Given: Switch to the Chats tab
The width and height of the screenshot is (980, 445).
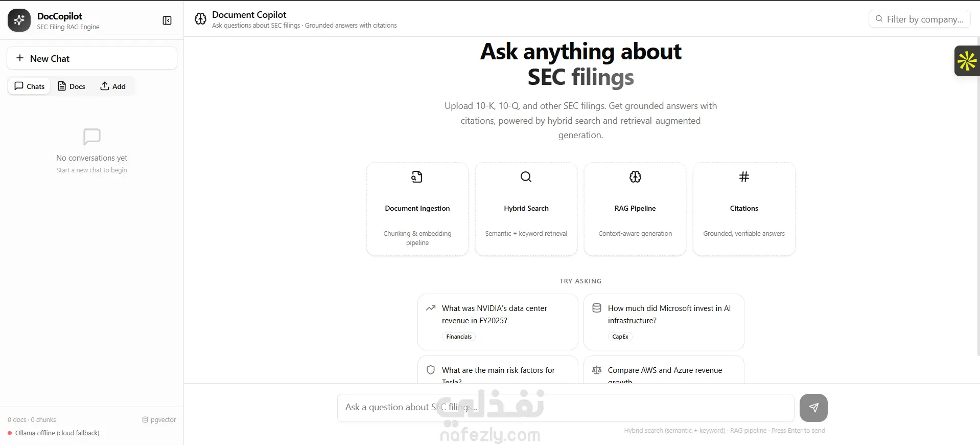Looking at the screenshot, I should 30,86.
